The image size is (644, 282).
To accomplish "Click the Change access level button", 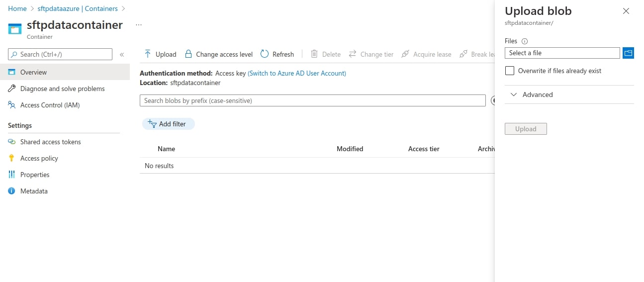I will coord(218,54).
